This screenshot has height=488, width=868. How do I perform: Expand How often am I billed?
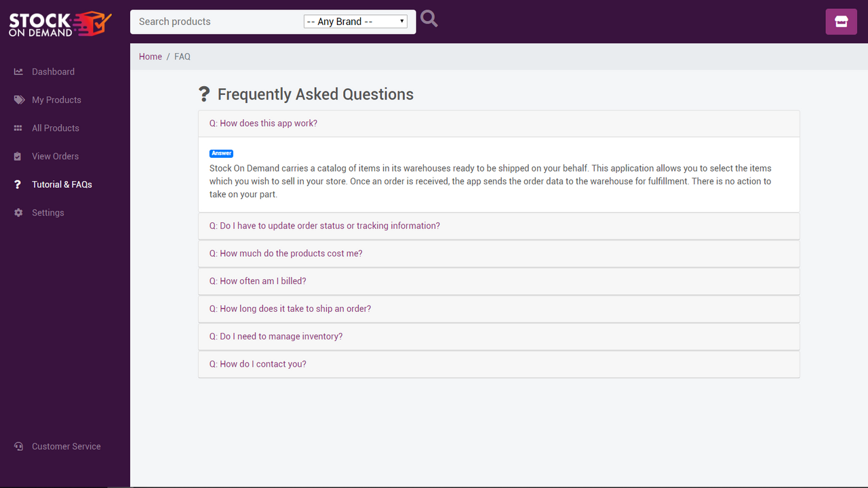258,281
